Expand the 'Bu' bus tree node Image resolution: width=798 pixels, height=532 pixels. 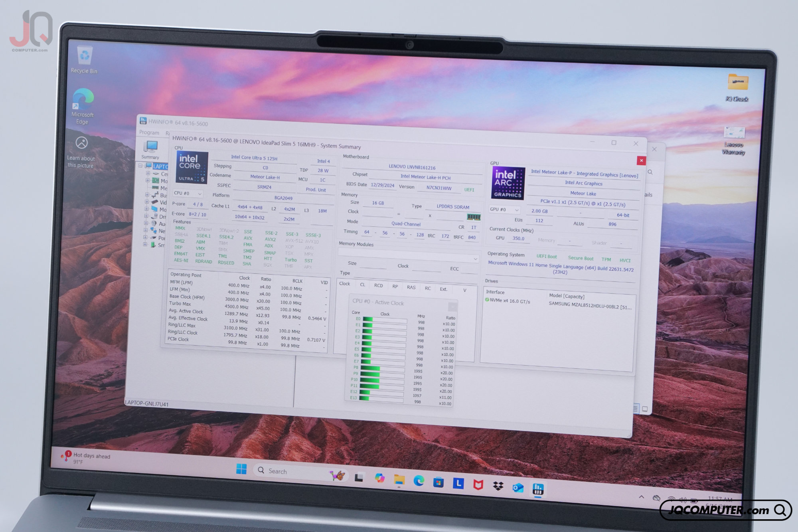pyautogui.click(x=147, y=195)
